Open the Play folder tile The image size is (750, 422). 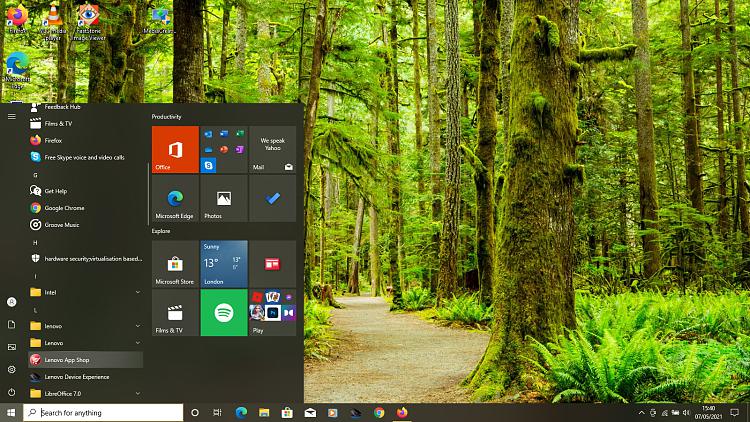tap(273, 312)
